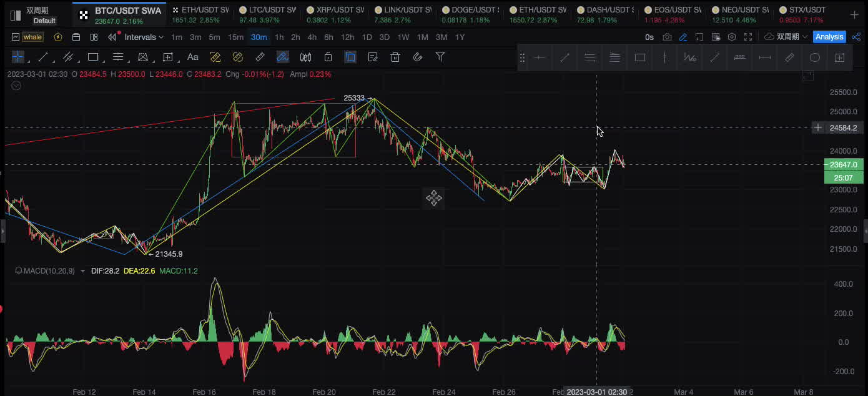Select the 1h timeframe
The image size is (868, 396).
coord(279,37)
